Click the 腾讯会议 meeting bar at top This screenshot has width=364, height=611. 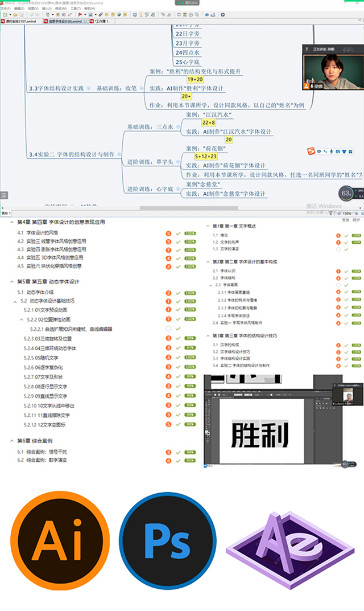[187, 3]
